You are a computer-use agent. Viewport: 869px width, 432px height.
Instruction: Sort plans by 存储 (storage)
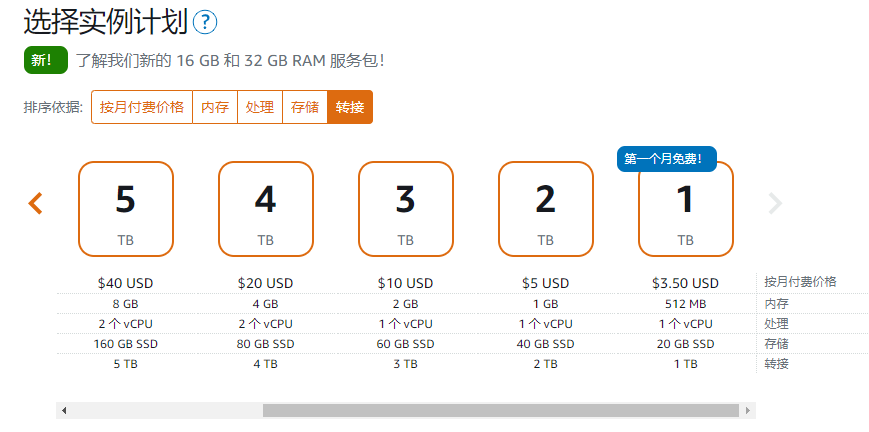coord(305,107)
